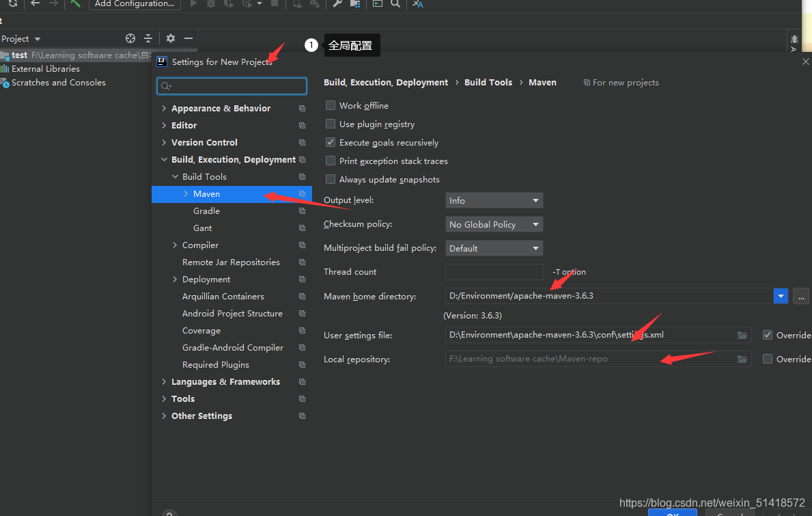
Task: Browse for Local repository folder
Action: [742, 359]
